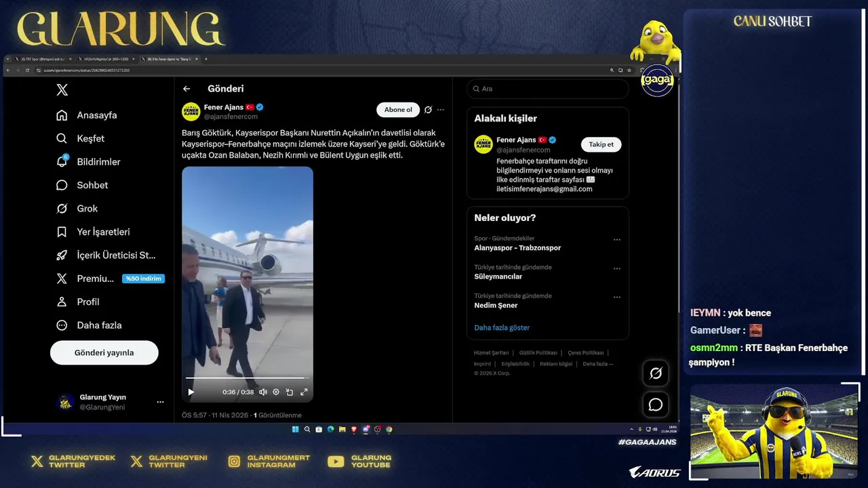Open floating messages chat button
The image size is (868, 488).
(656, 405)
